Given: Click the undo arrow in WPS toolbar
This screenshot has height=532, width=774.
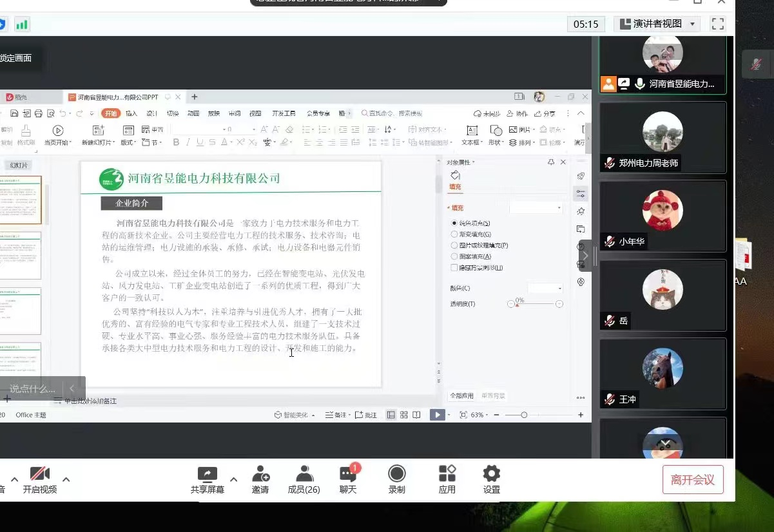Looking at the screenshot, I should coord(63,113).
